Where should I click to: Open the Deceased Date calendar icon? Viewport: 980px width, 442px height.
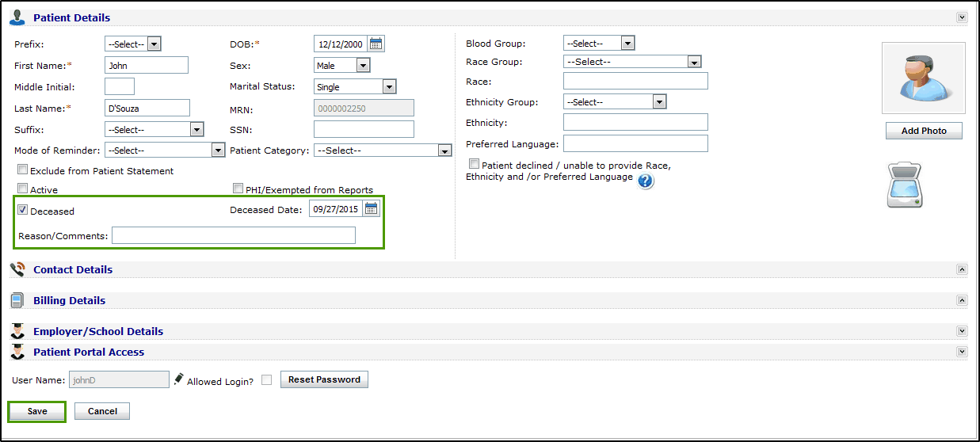[372, 209]
